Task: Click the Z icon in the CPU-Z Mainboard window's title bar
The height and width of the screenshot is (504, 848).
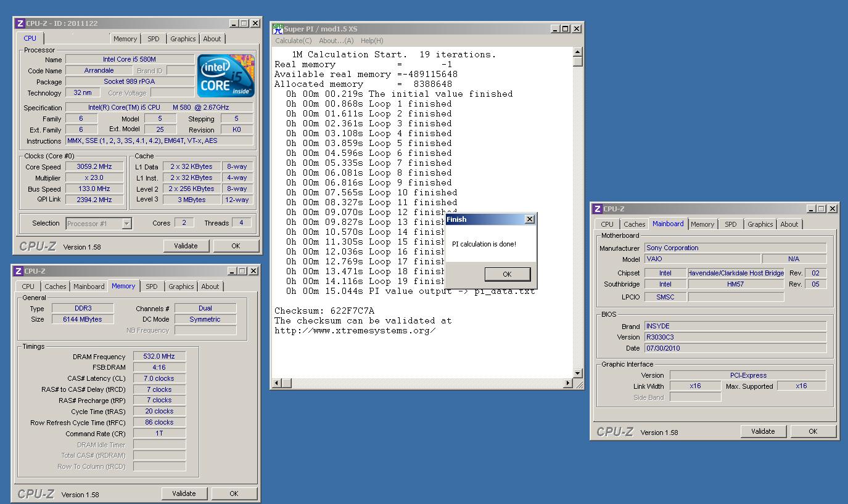Action: coord(598,209)
